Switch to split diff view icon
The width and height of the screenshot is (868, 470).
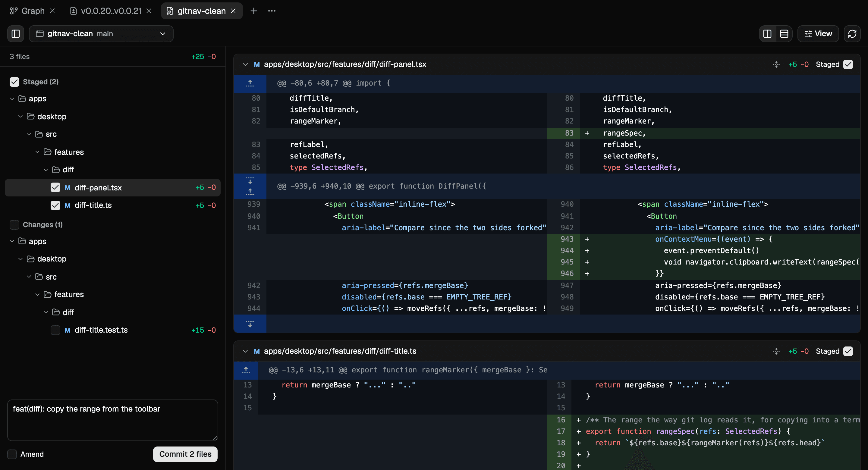[767, 34]
